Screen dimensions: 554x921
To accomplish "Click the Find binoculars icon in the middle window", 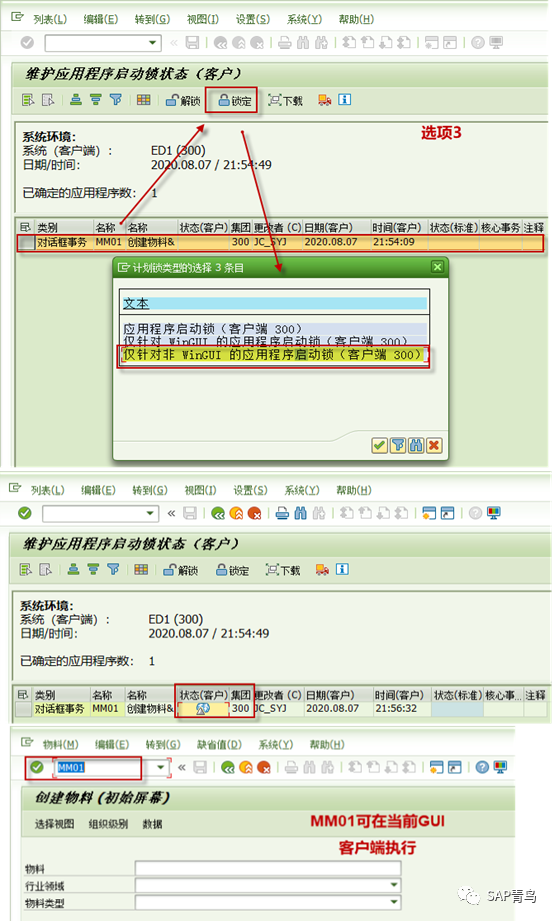I will [x=300, y=513].
